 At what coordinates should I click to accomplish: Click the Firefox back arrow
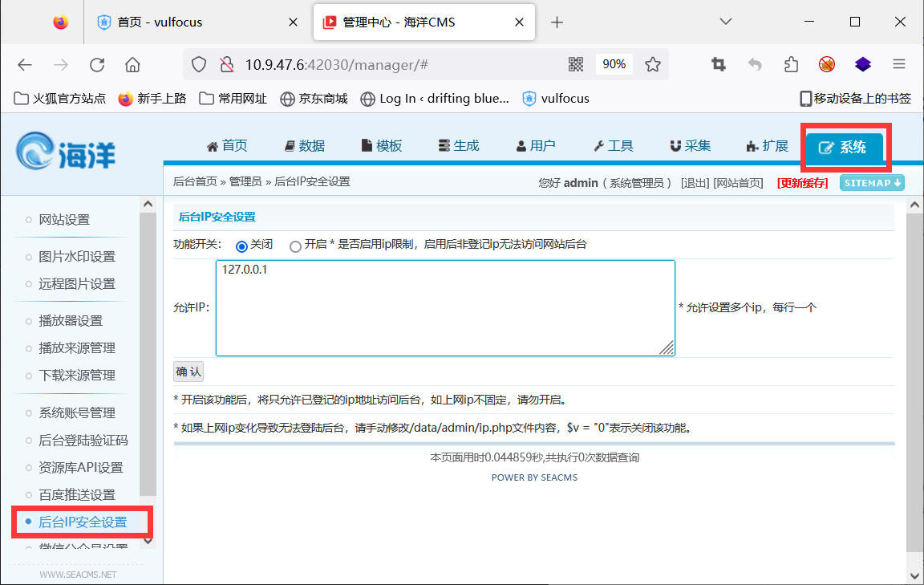tap(25, 65)
